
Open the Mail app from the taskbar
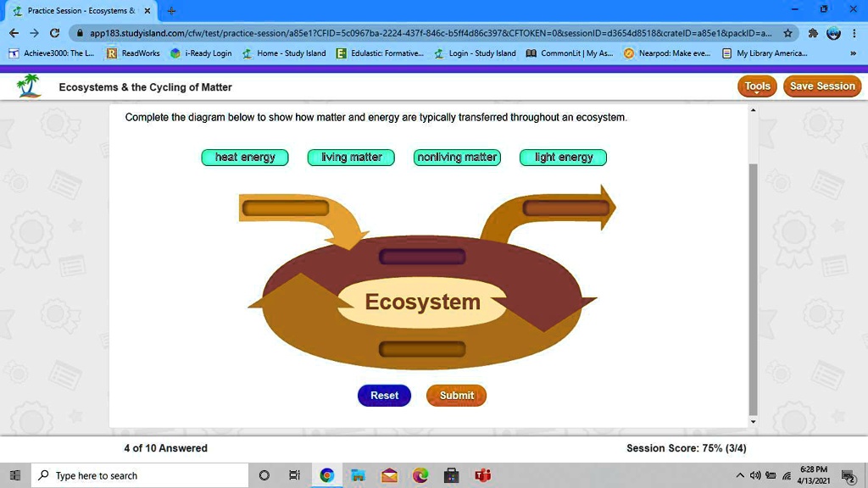click(389, 474)
